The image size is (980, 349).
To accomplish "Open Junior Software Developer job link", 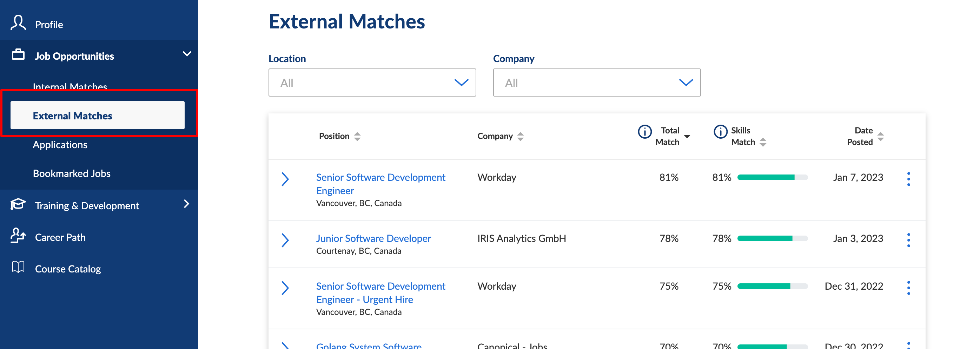I will click(373, 238).
